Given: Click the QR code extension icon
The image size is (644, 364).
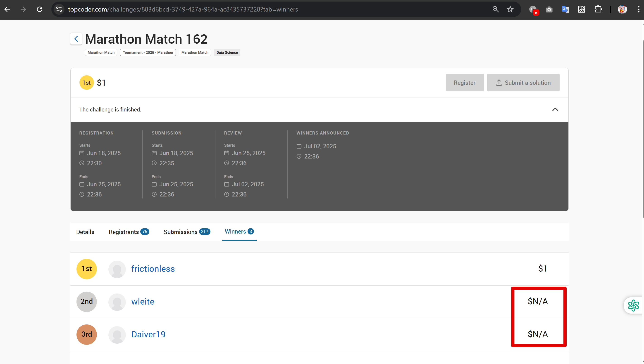Looking at the screenshot, I should tap(582, 9).
